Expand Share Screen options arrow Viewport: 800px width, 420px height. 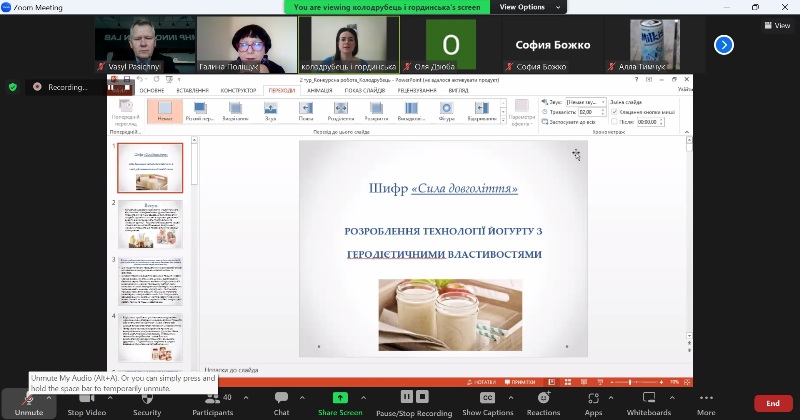click(x=363, y=398)
